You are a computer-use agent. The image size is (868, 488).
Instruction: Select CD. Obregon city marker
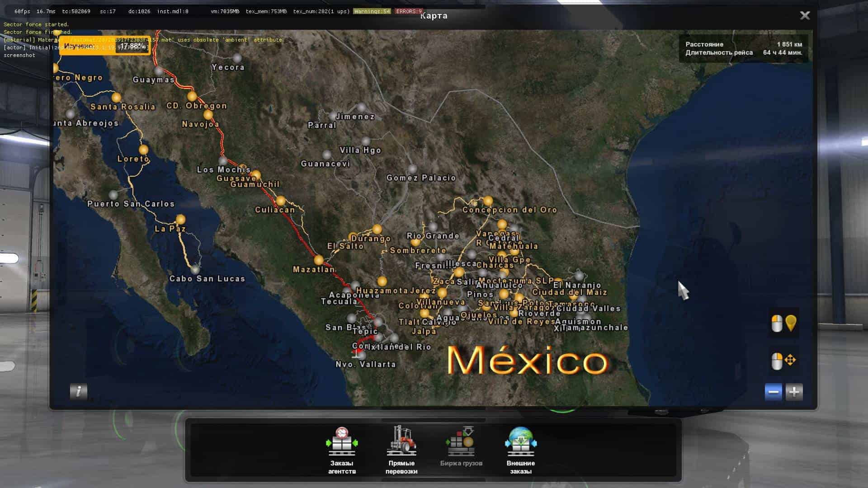tap(192, 96)
